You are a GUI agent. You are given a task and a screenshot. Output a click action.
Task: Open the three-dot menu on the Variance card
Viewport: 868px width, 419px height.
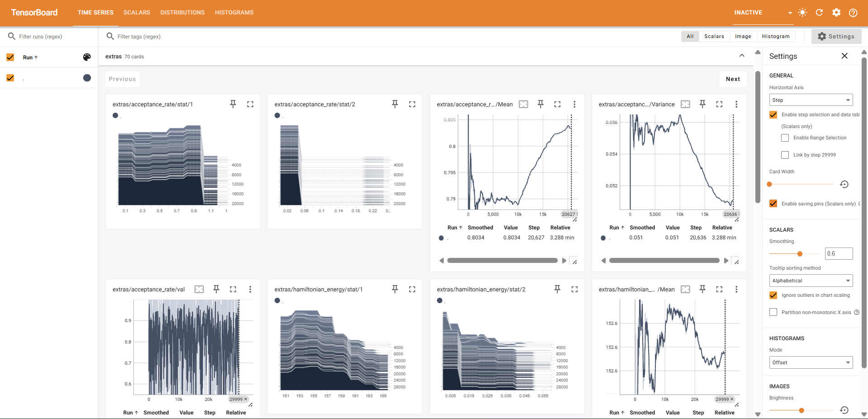[x=737, y=104]
